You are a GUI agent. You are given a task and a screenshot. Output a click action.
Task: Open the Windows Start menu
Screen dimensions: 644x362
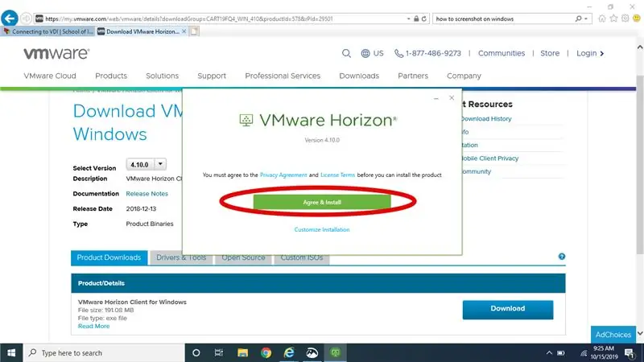pyautogui.click(x=11, y=353)
